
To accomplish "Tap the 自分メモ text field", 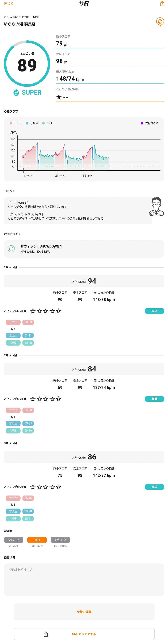I will coord(84,579).
